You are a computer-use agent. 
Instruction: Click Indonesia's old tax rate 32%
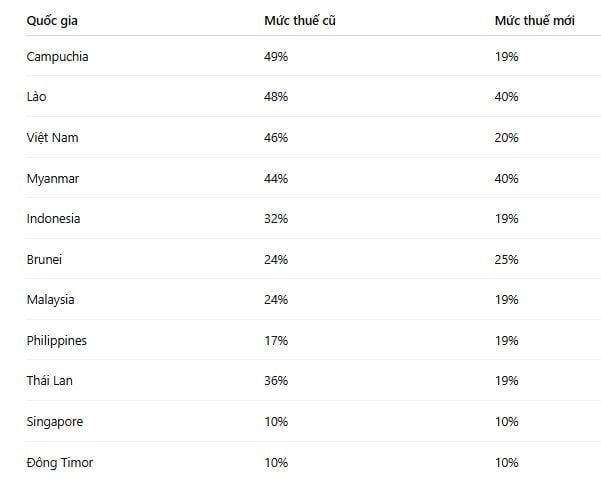click(x=276, y=219)
